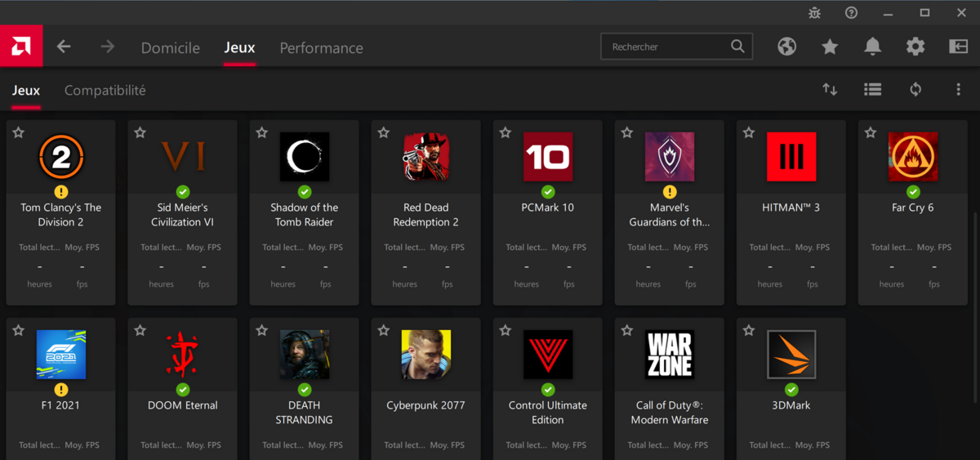Click the 'DOOM Eternal' title
The image size is (980, 460).
coord(183,405)
